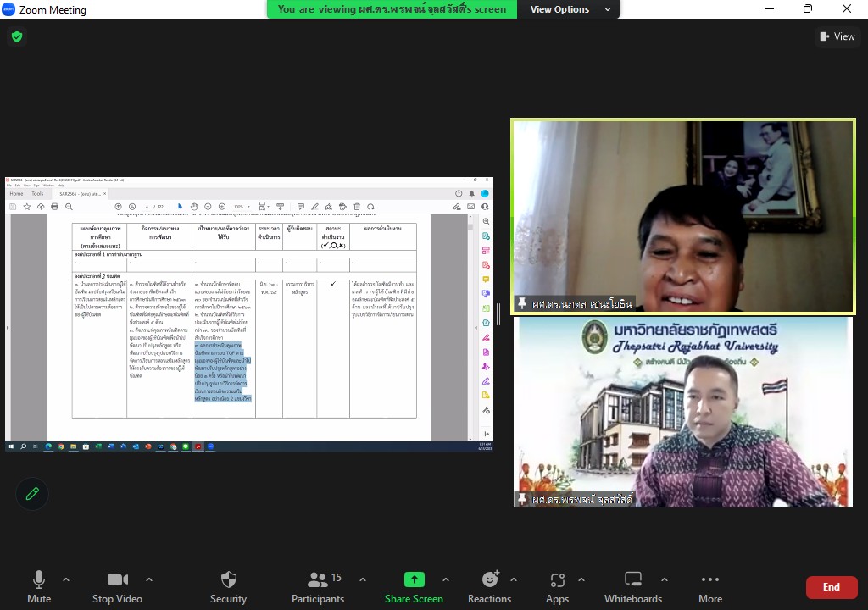
Task: End the meeting with the red button
Action: click(832, 587)
